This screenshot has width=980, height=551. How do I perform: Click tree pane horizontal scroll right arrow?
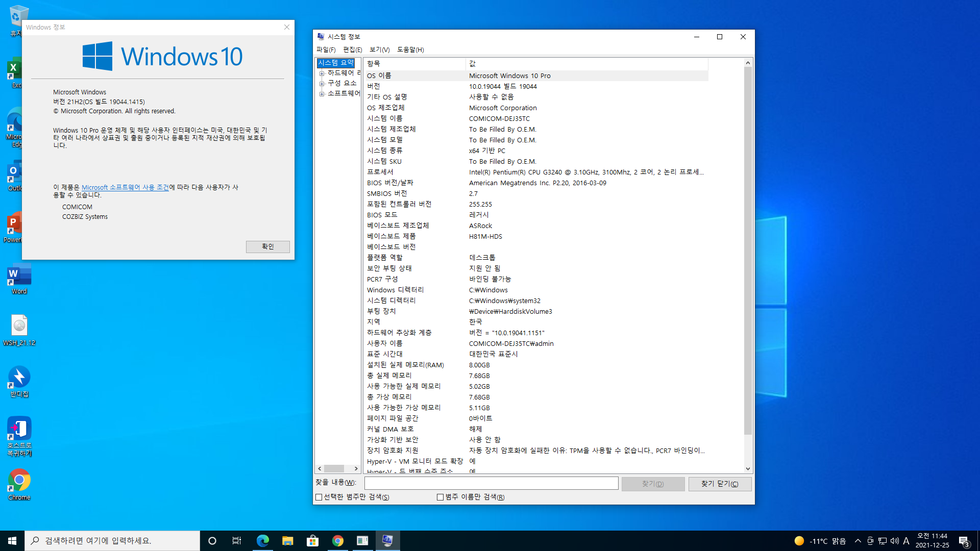point(356,468)
